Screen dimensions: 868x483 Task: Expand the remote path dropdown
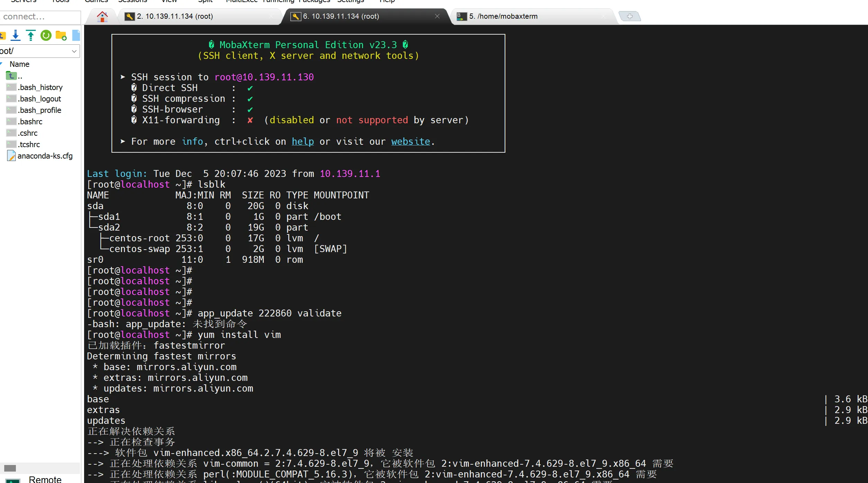pyautogui.click(x=74, y=51)
